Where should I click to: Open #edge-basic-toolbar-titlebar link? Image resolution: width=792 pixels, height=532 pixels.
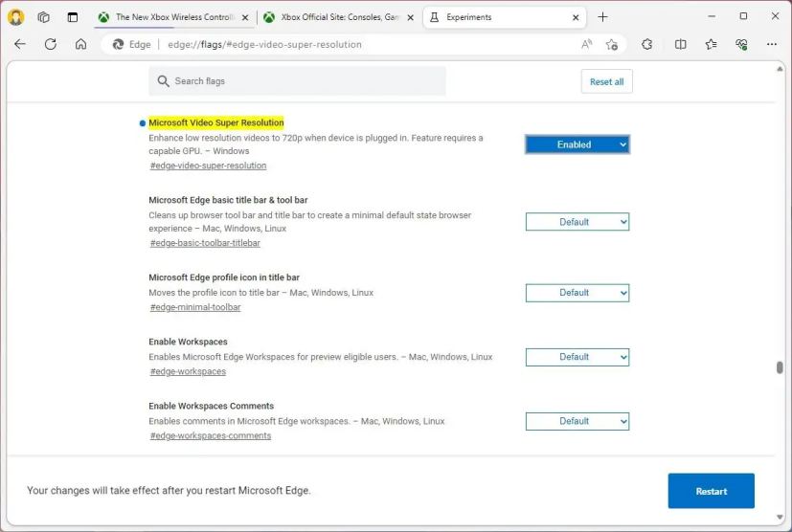[x=205, y=243]
